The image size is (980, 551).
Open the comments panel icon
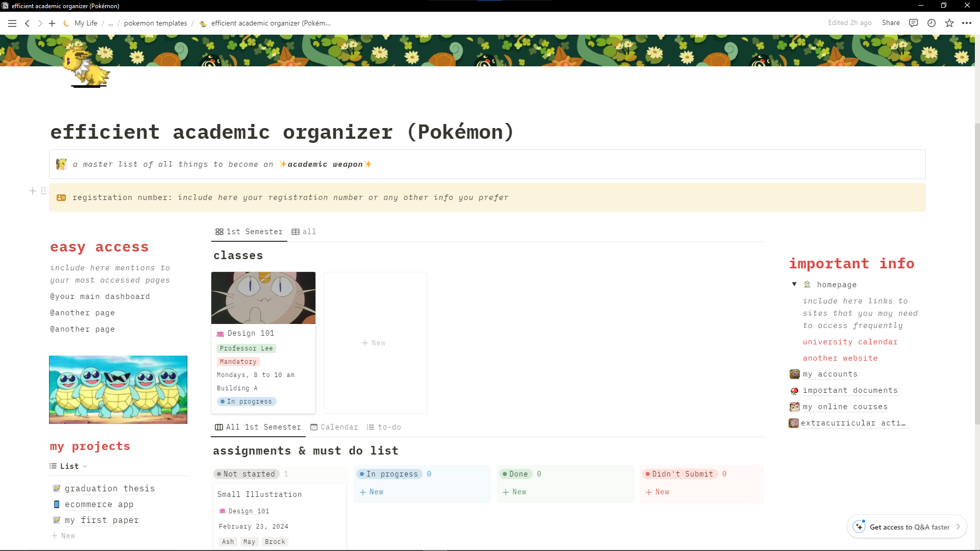click(914, 23)
